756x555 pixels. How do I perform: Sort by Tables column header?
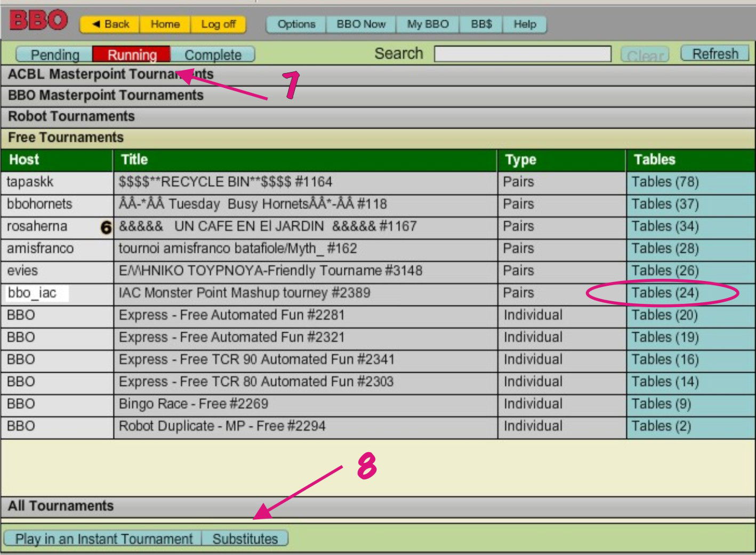pos(690,160)
